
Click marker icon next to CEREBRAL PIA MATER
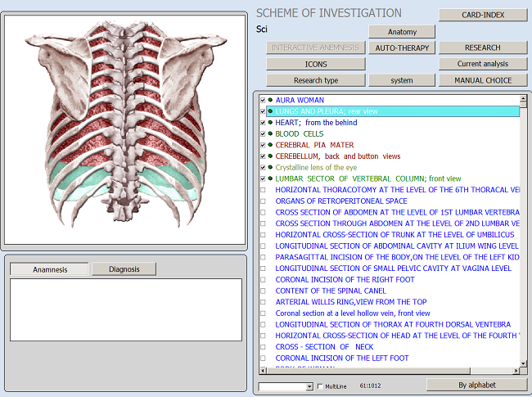pos(270,145)
